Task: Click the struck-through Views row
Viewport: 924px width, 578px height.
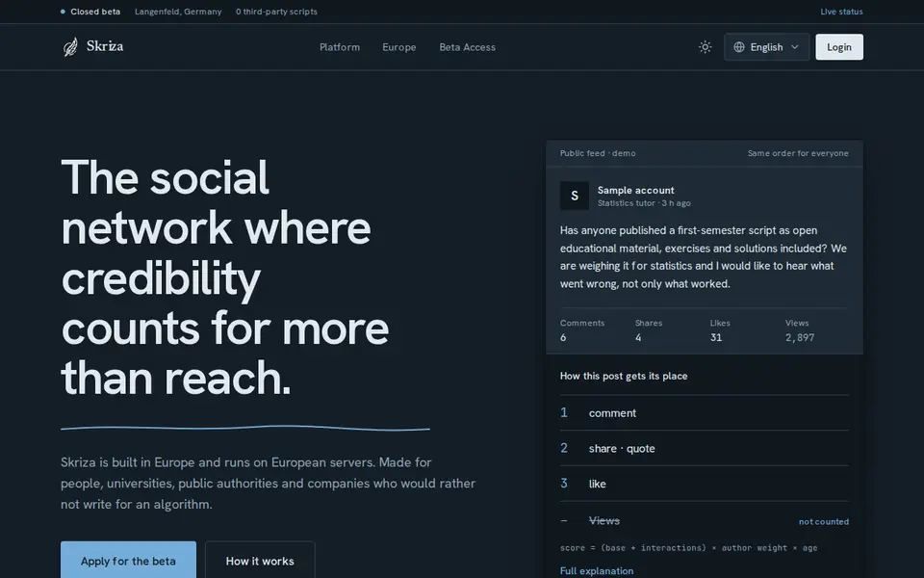Action: click(x=705, y=521)
